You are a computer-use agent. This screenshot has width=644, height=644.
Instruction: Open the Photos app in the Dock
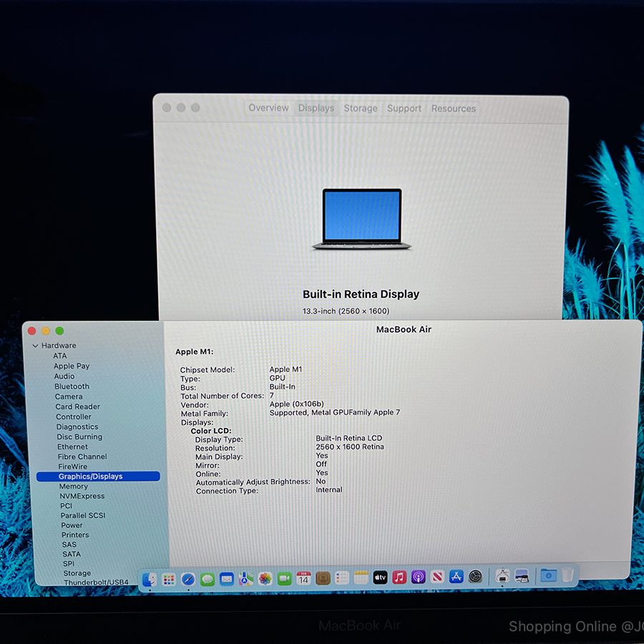(265, 579)
